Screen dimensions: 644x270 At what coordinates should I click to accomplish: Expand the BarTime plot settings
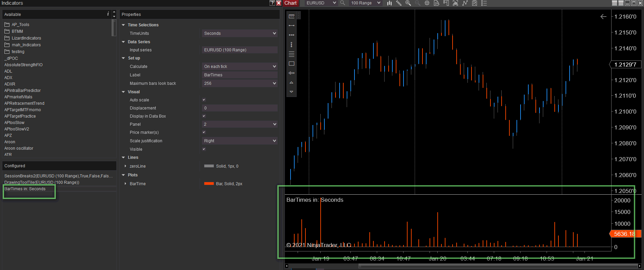point(125,184)
